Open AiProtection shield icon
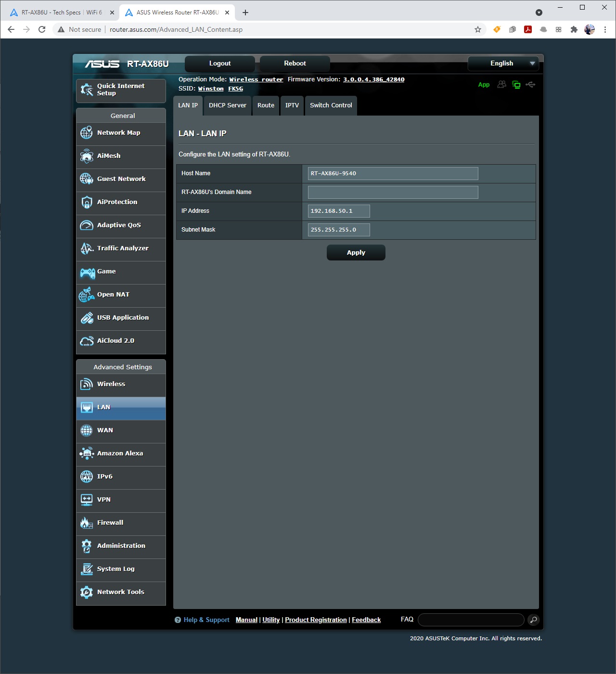616x674 pixels. pyautogui.click(x=87, y=202)
